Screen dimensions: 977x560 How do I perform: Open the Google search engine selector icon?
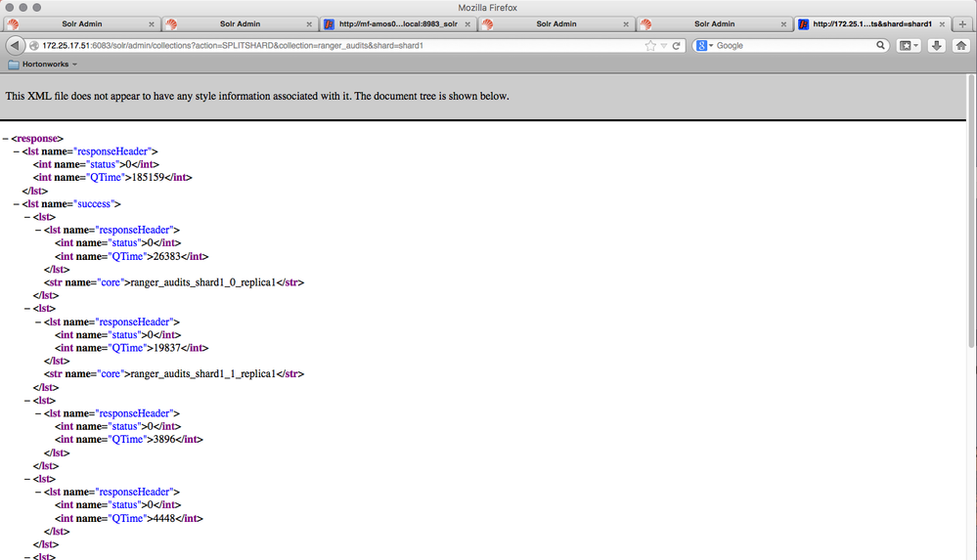(704, 46)
